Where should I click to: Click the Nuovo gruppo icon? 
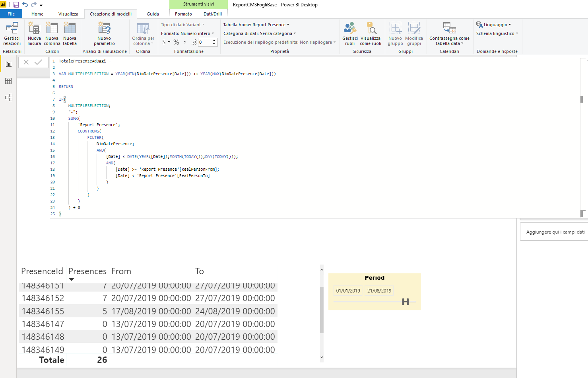click(x=396, y=34)
